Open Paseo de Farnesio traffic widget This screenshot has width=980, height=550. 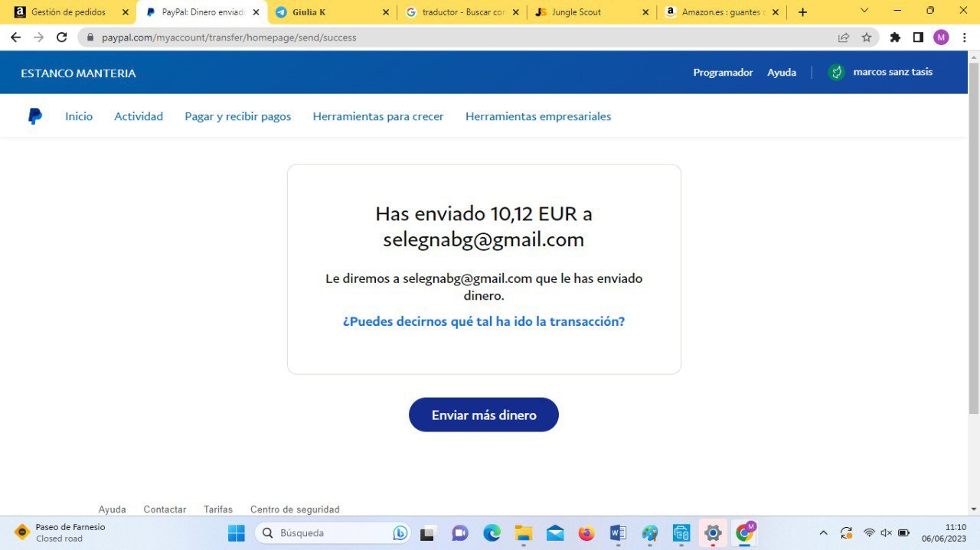pos(60,533)
